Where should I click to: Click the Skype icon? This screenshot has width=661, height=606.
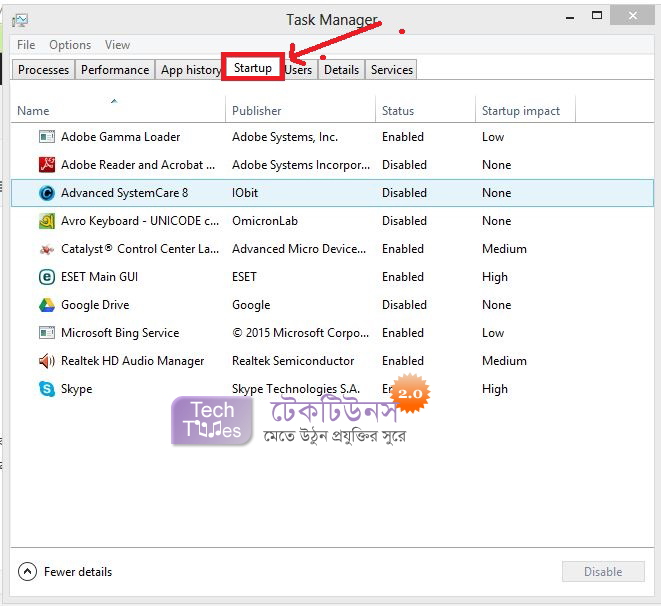point(47,389)
